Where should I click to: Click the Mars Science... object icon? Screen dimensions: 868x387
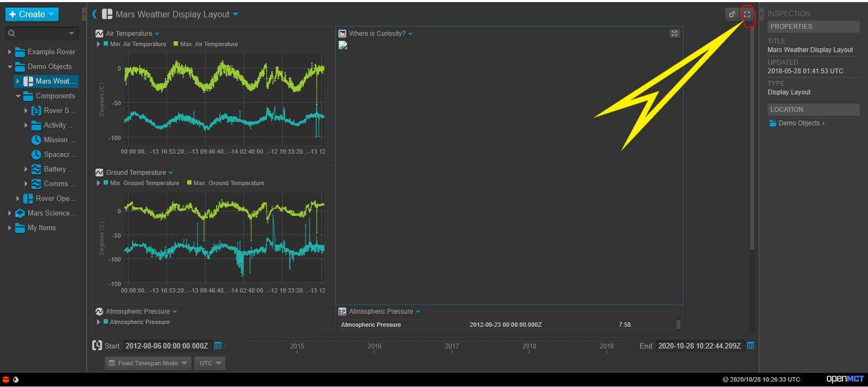tap(20, 213)
